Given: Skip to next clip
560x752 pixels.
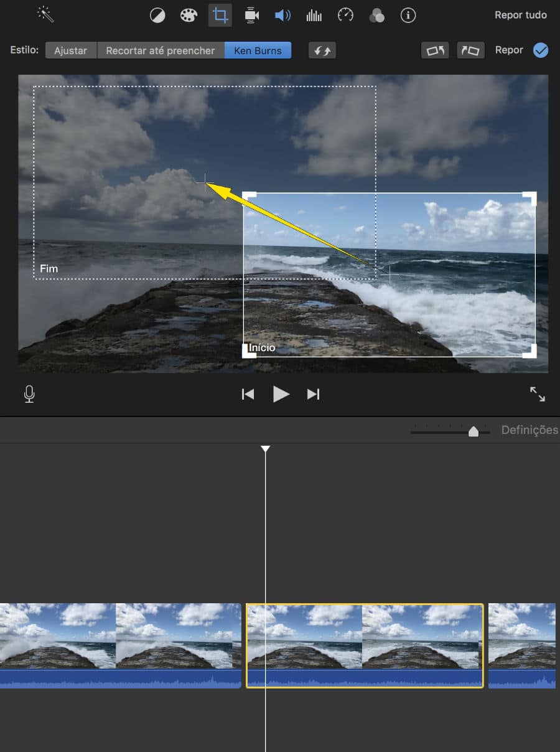Looking at the screenshot, I should click(x=313, y=394).
